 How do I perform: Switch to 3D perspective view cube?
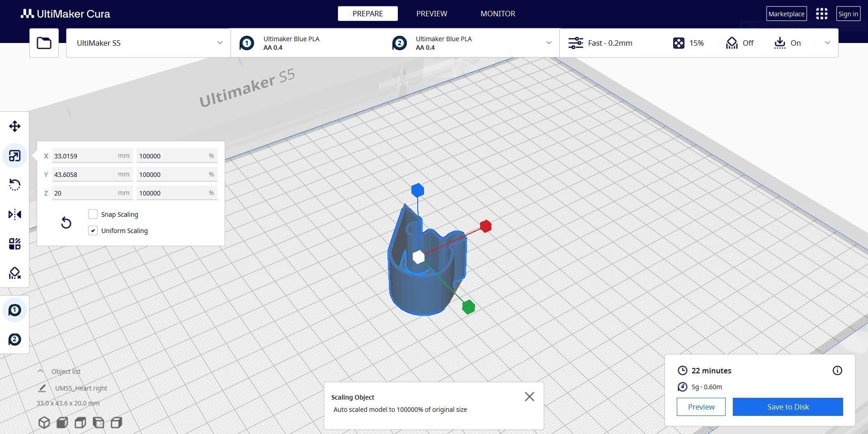(44, 423)
